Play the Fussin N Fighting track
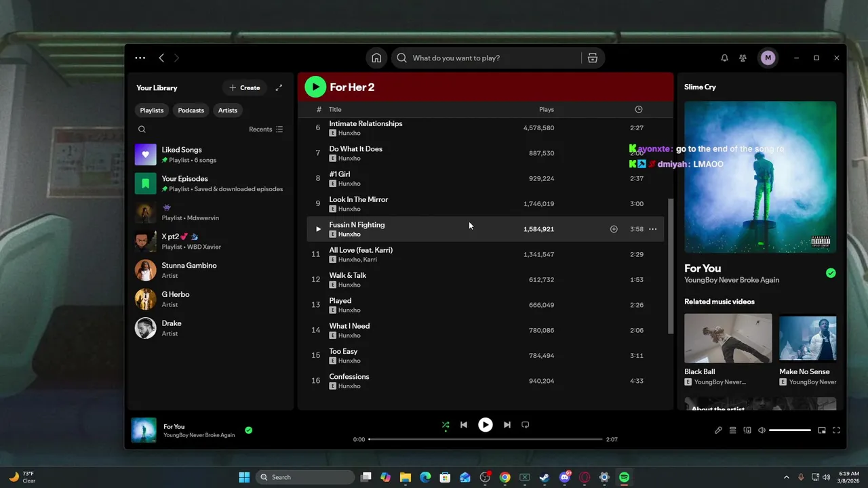Image resolution: width=868 pixels, height=488 pixels. [x=318, y=229]
